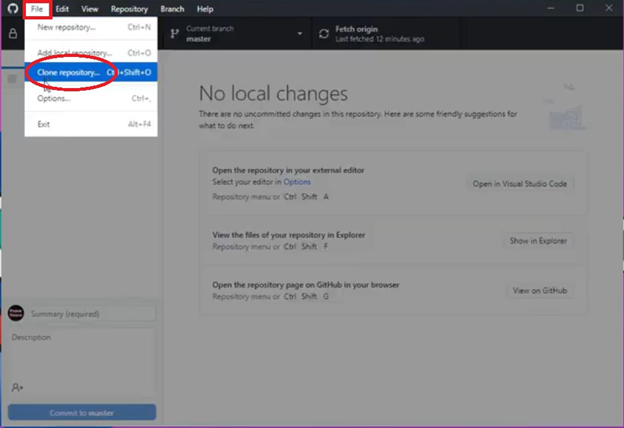Click the GitHub Octocat logo icon
This screenshot has width=624, height=428.
13,8
